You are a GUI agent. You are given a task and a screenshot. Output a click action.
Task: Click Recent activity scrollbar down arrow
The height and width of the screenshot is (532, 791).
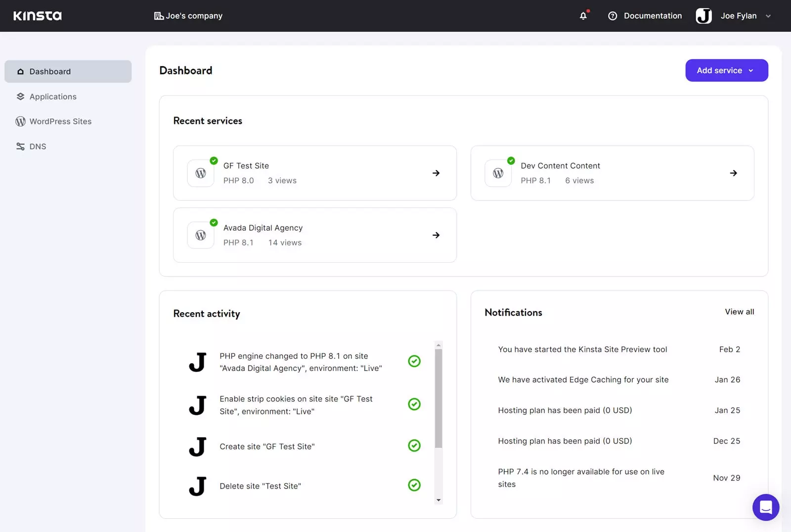[x=439, y=500]
